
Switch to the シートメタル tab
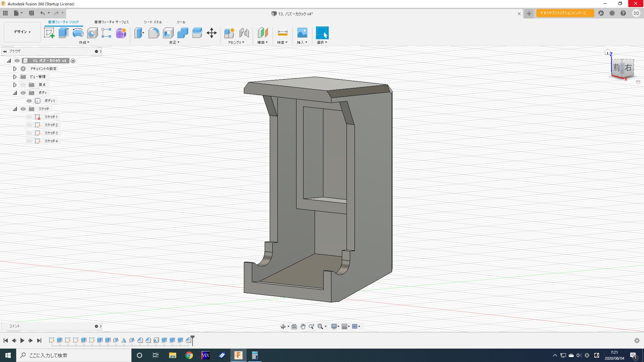click(153, 22)
